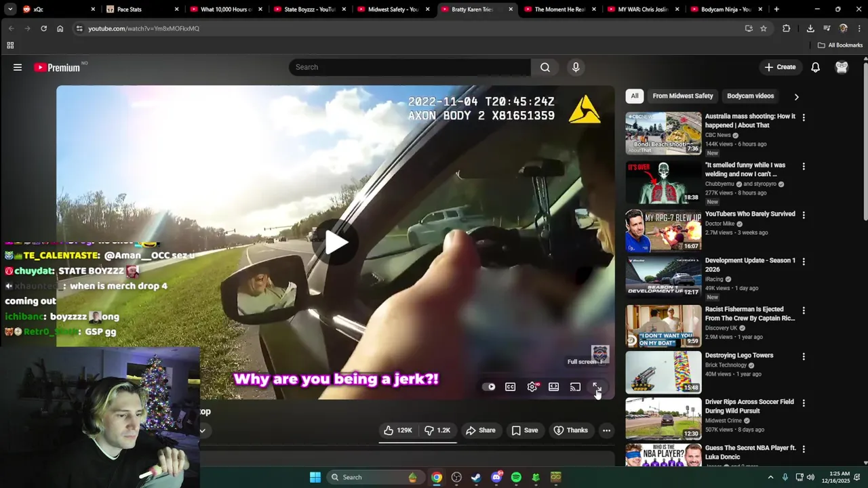Go to the browser home page

(60, 28)
